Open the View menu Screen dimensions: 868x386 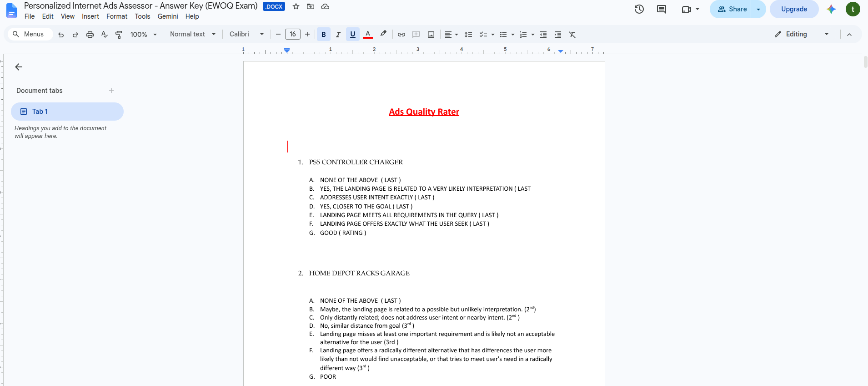(68, 16)
